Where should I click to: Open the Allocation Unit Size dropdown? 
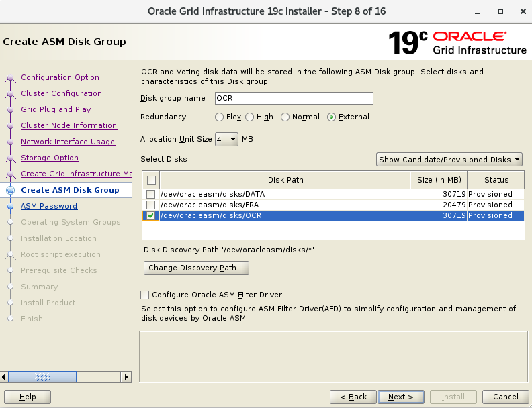226,140
